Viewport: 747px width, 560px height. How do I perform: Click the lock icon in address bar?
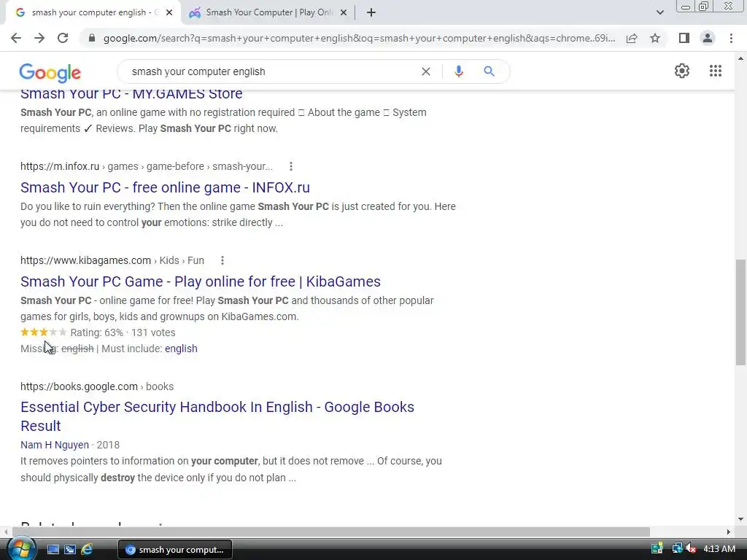click(92, 38)
